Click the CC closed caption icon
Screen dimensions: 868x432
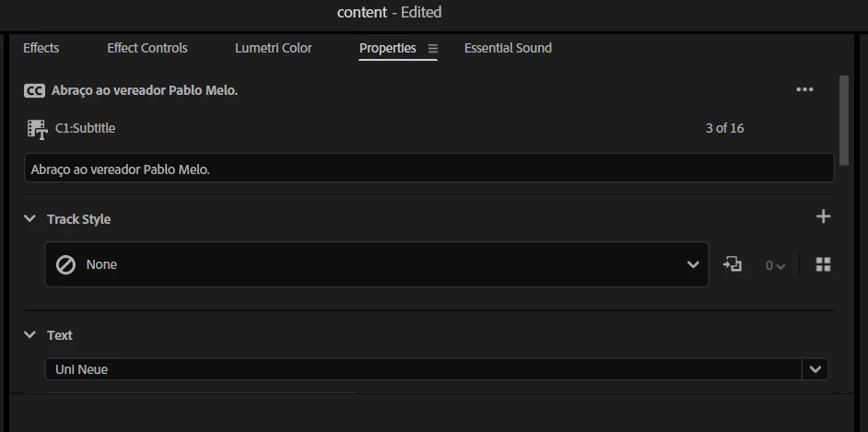34,90
